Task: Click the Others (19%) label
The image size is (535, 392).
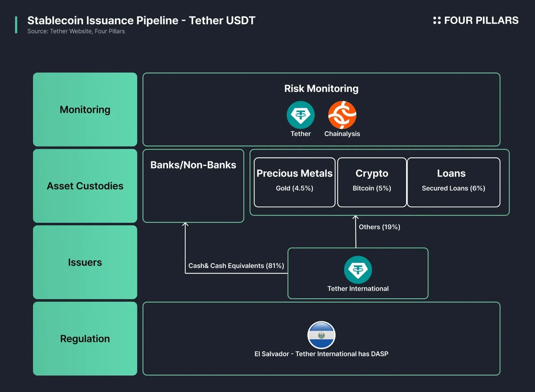Action: [379, 227]
